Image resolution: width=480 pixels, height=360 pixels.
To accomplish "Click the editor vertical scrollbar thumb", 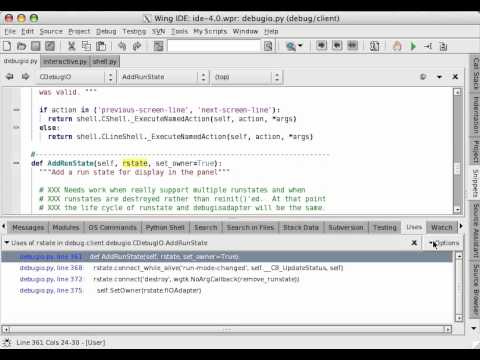I will coord(457,169).
